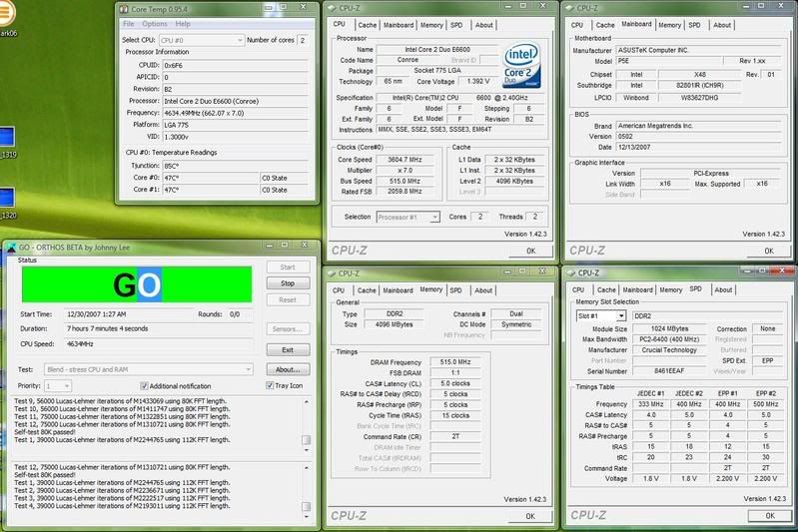Click the Module Size value 1024 MBytes
This screenshot has width=798, height=532.
click(x=669, y=328)
